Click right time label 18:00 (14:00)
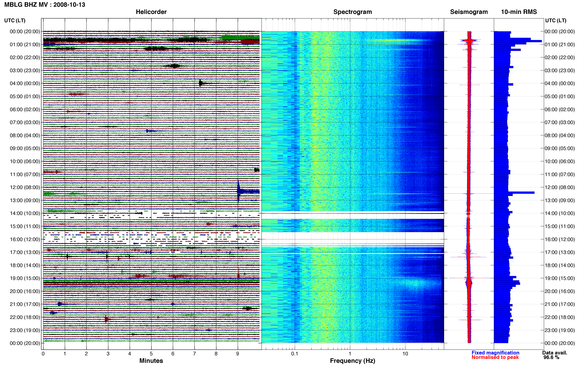This screenshot has width=588, height=368. 560,266
